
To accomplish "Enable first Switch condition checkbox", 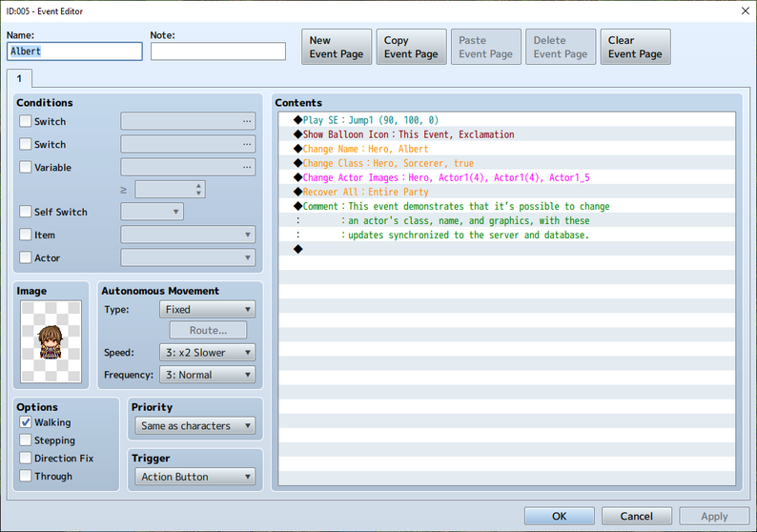I will [26, 121].
